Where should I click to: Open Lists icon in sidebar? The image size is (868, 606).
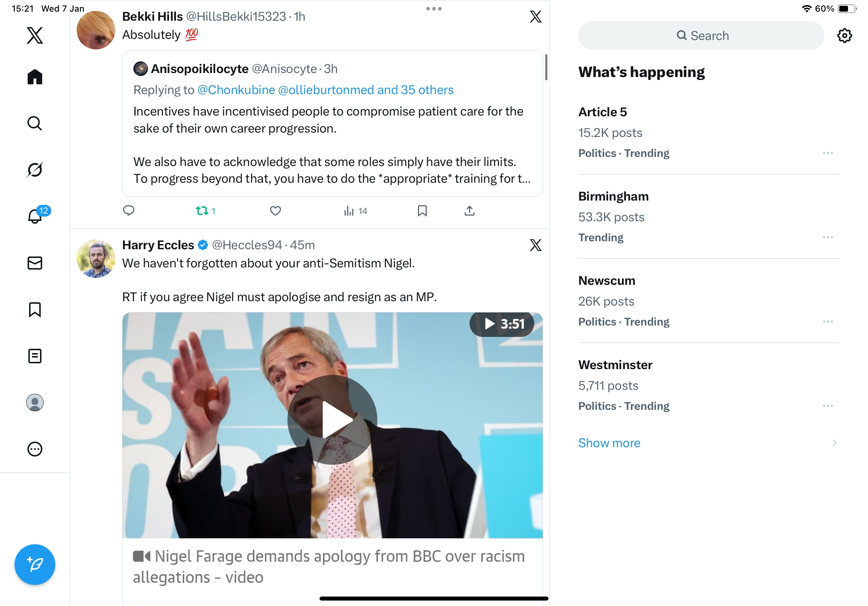35,356
